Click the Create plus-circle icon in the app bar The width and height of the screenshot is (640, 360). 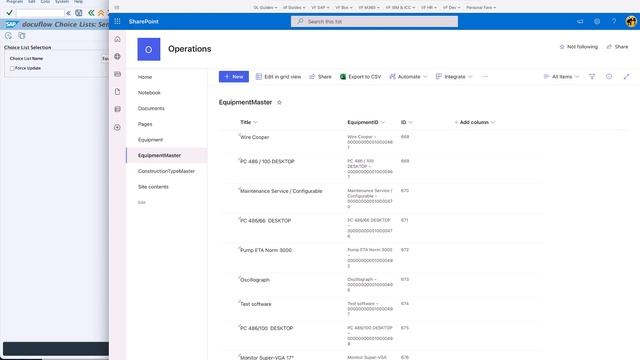(x=118, y=127)
